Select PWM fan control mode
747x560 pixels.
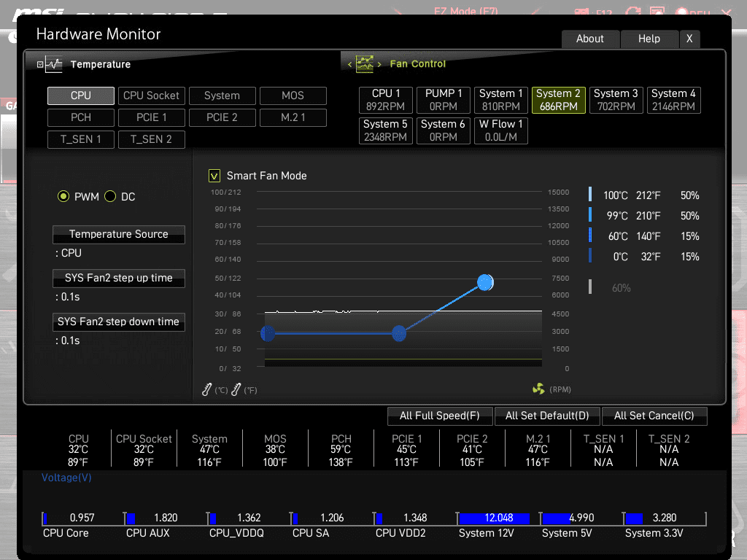tap(63, 196)
